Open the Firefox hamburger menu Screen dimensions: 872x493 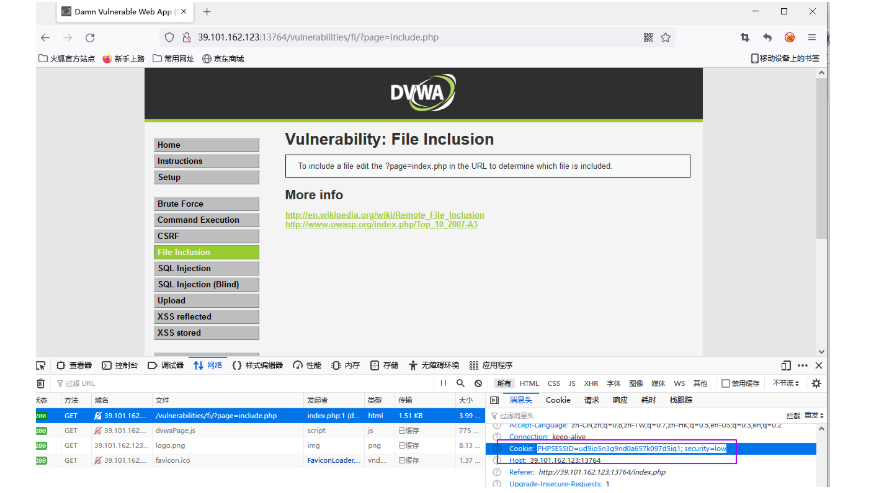[812, 37]
